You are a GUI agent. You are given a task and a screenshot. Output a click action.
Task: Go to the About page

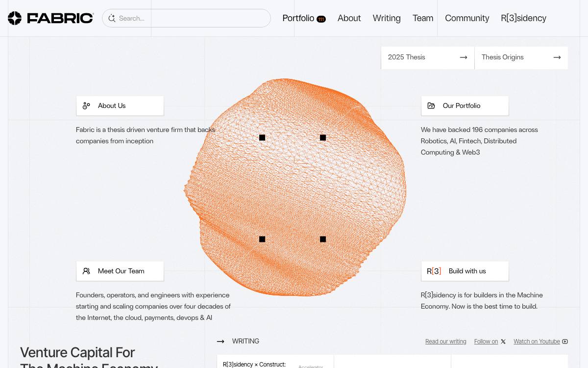tap(349, 18)
